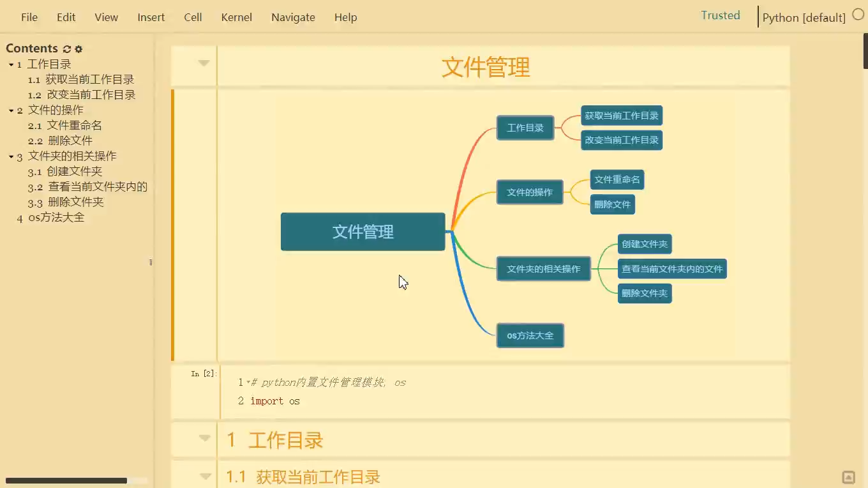Open Contents settings gear icon
Image resolution: width=868 pixels, height=488 pixels.
(79, 49)
